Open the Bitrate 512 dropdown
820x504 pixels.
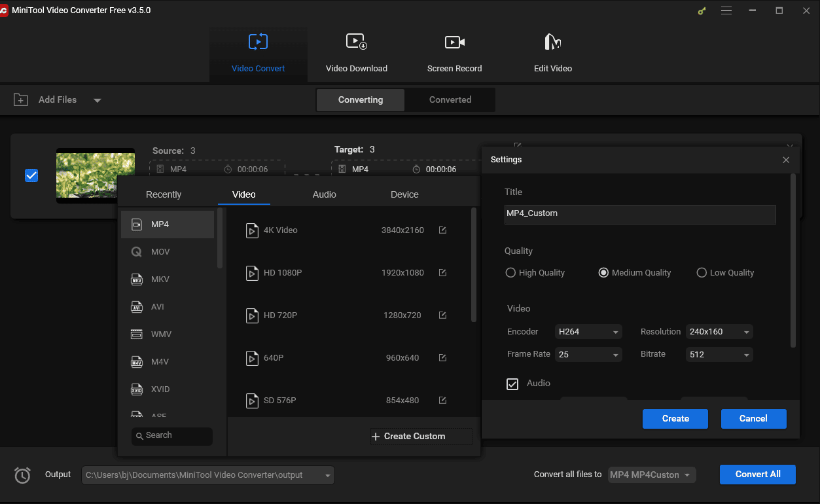719,354
